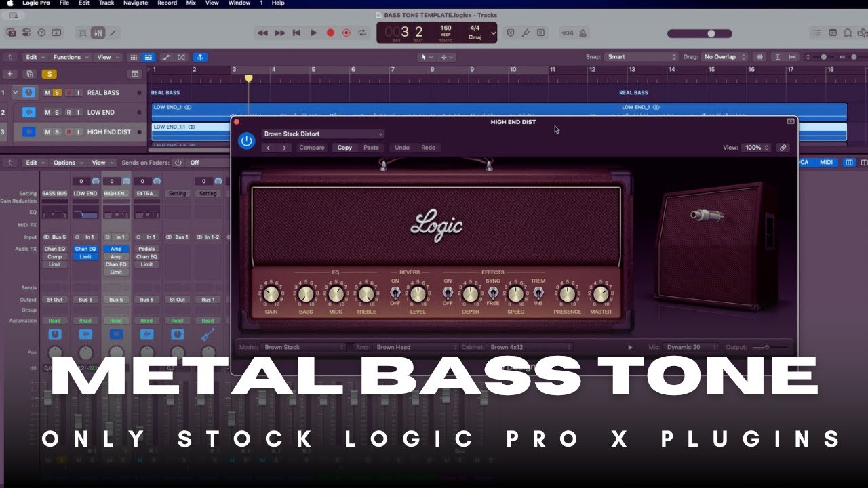Open the Editors pencil button

tap(113, 33)
